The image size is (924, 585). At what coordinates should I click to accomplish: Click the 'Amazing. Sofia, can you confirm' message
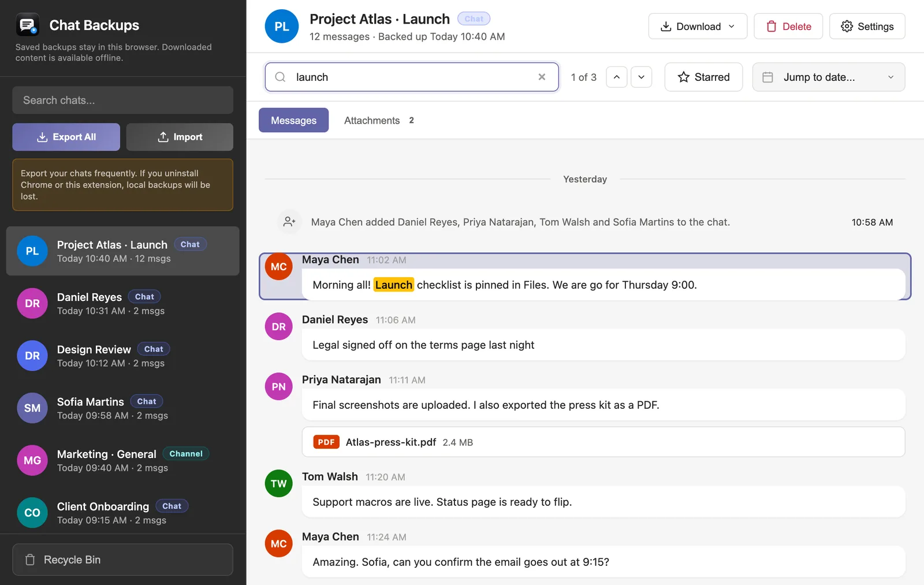[603, 562]
